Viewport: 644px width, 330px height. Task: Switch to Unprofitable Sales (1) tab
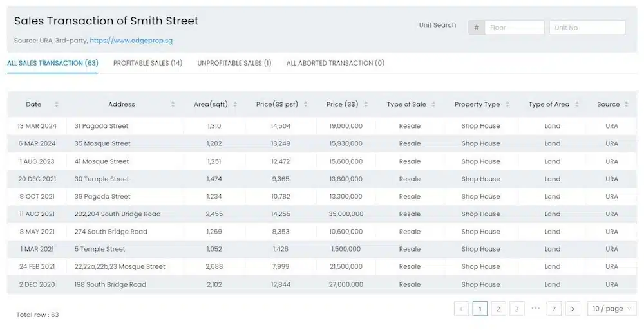pos(234,63)
